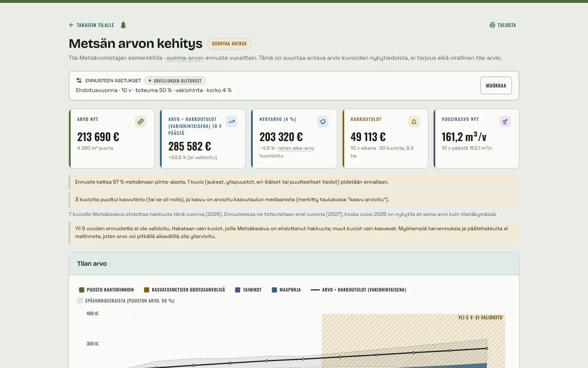Viewport: 588px width, 368px height.
Task: Click the 3 kuviolta puuttui kasvutieto notice
Action: pyautogui.click(x=294, y=200)
